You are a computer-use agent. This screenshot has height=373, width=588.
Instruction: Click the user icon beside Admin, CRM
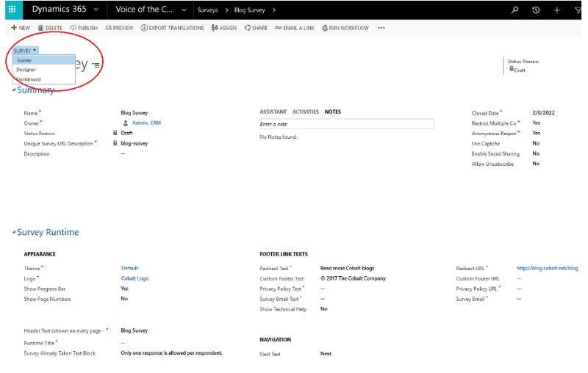tap(125, 123)
